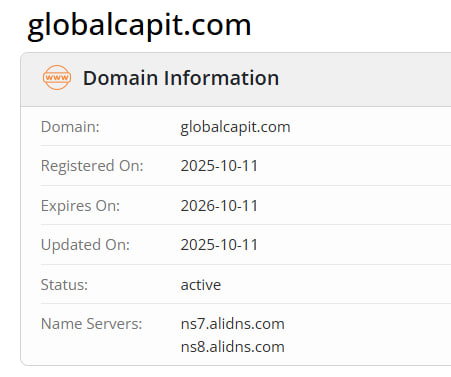Select the Updated On date 2025-10-11
451x377 pixels.
(219, 245)
